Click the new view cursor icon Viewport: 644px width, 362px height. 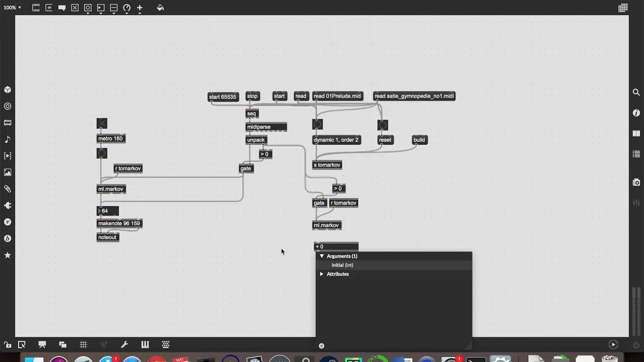tap(22, 344)
